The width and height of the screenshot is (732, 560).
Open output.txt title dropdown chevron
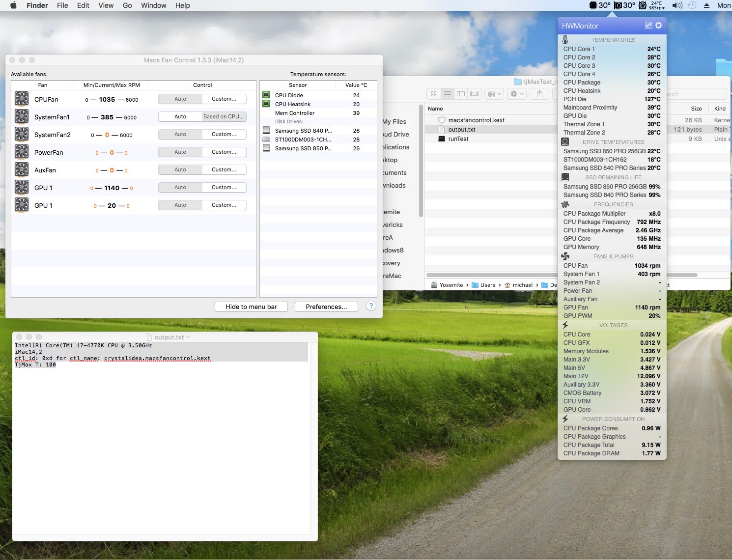click(x=188, y=337)
